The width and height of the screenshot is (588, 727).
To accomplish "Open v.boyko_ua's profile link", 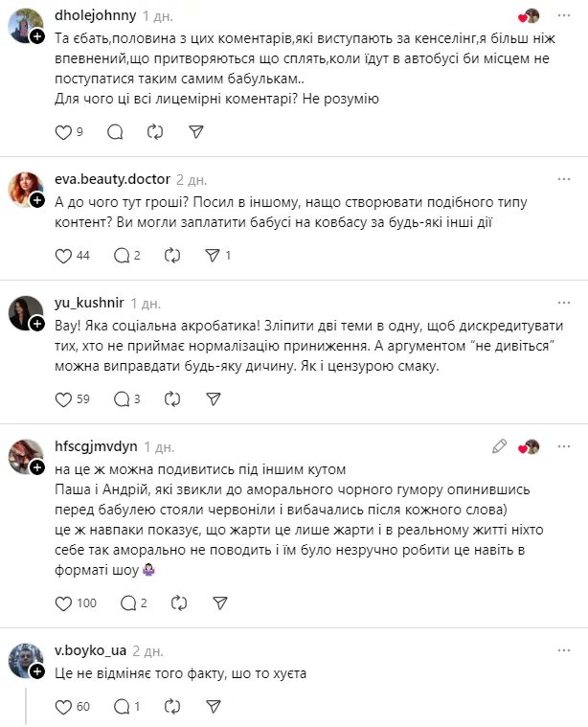I will click(91, 650).
